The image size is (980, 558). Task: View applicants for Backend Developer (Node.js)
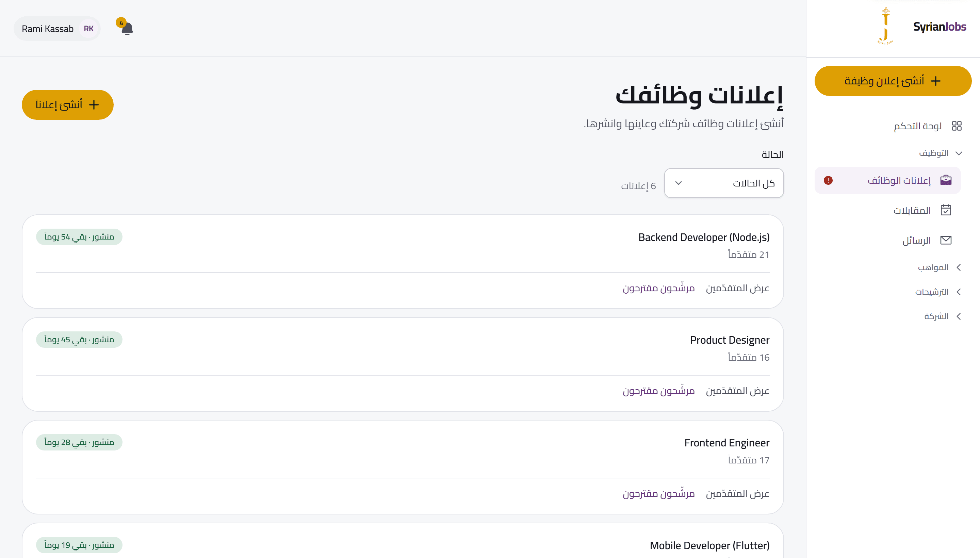(737, 288)
